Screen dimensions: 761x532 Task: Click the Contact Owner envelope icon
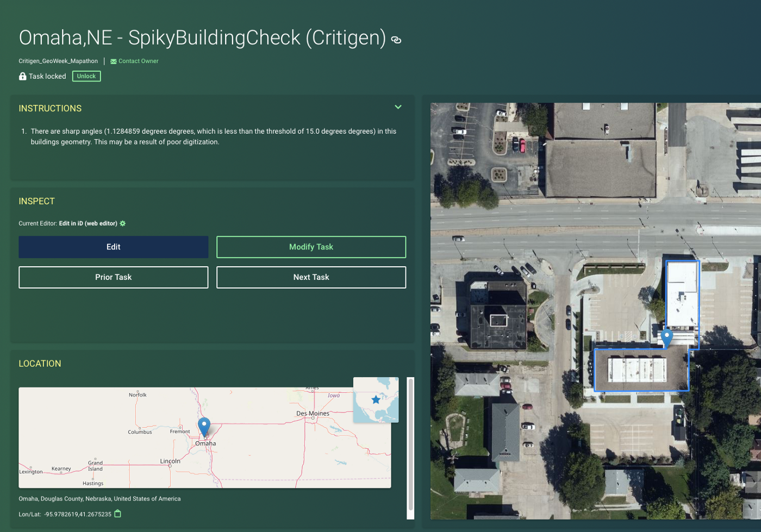click(114, 61)
